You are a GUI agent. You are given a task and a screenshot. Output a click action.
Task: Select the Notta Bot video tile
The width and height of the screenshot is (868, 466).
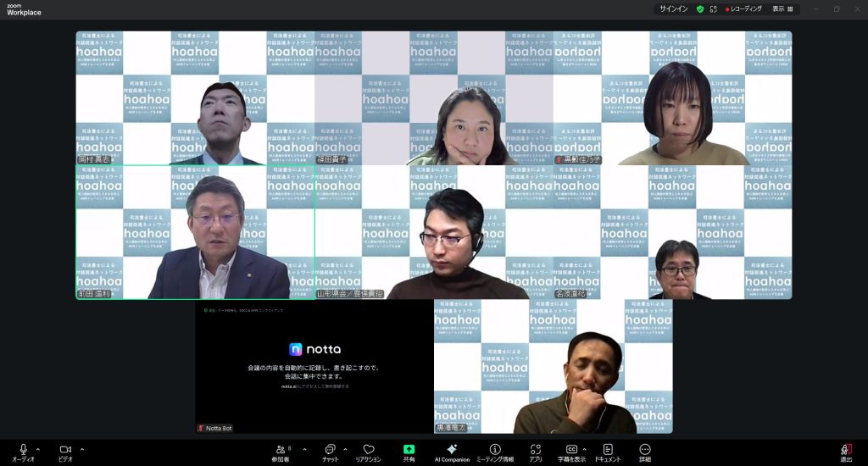coord(314,366)
